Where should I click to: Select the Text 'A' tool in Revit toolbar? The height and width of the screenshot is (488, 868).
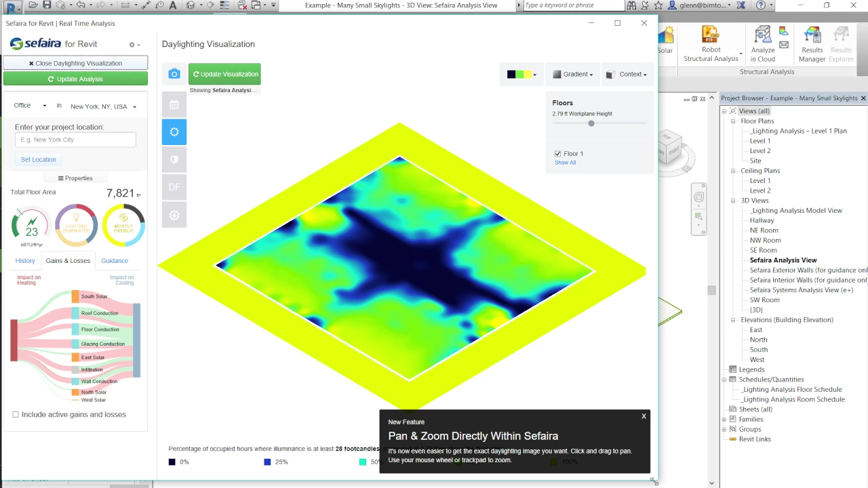[x=173, y=5]
